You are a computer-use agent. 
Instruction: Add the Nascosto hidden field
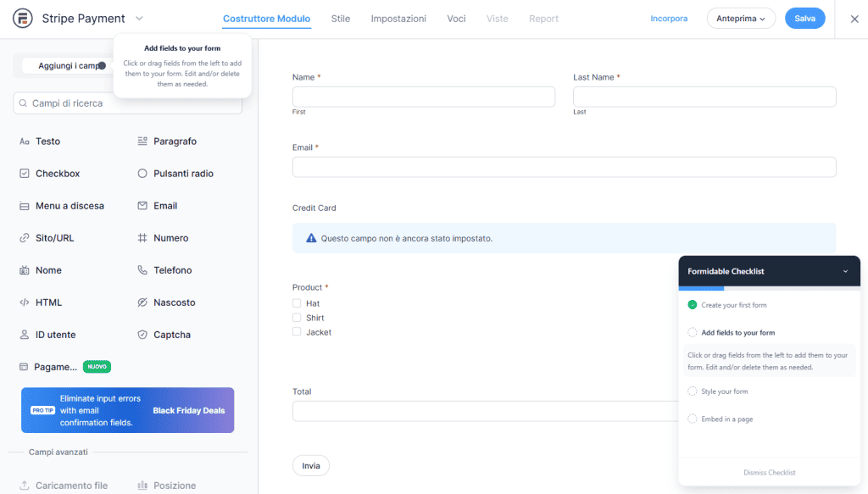[x=174, y=303]
